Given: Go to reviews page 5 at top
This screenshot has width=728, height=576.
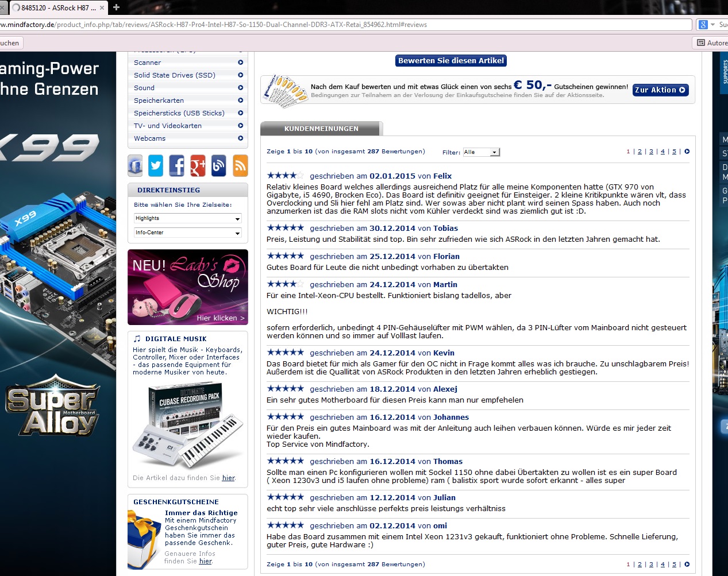Looking at the screenshot, I should [674, 152].
